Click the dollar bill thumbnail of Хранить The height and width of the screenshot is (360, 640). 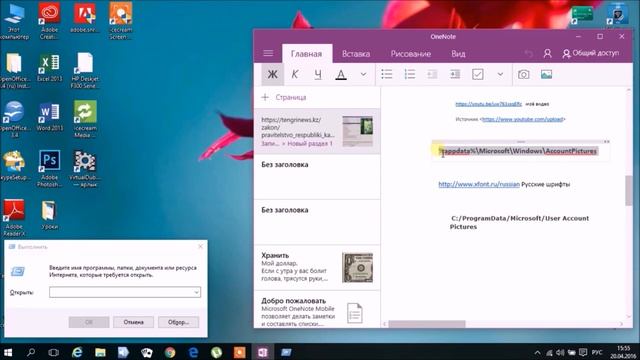pos(358,268)
